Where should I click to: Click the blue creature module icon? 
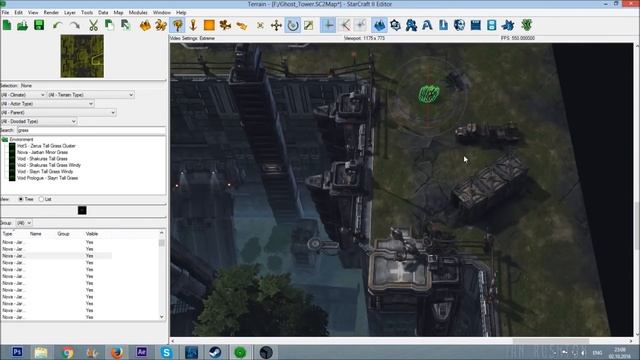tap(508, 25)
